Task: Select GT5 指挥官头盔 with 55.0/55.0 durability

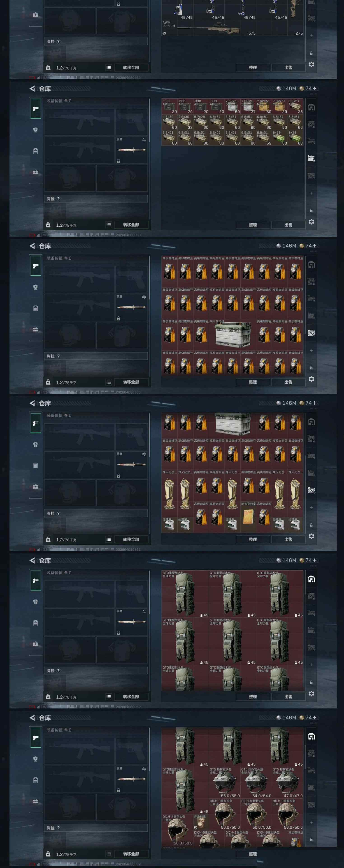Action: click(x=225, y=783)
